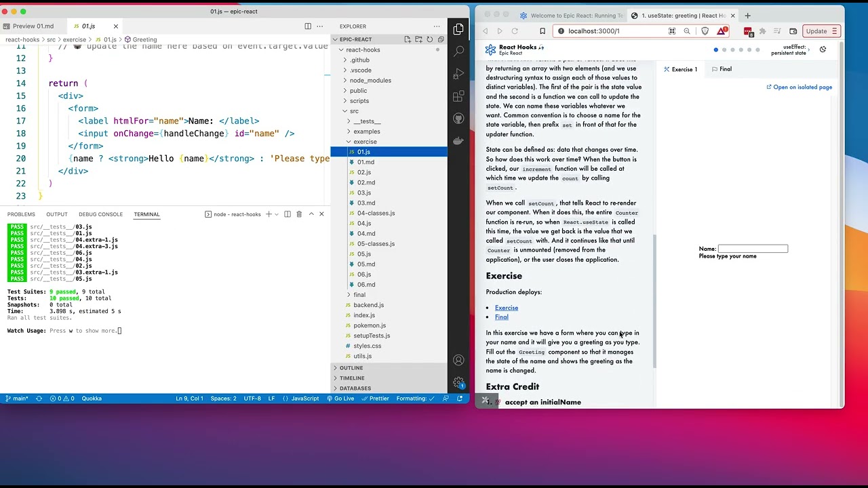Close the terminal panel
Viewport: 868px width, 488px height.
pos(321,214)
